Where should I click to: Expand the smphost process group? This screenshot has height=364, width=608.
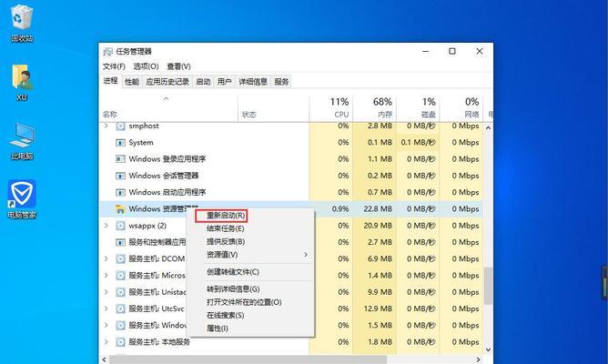(x=106, y=126)
